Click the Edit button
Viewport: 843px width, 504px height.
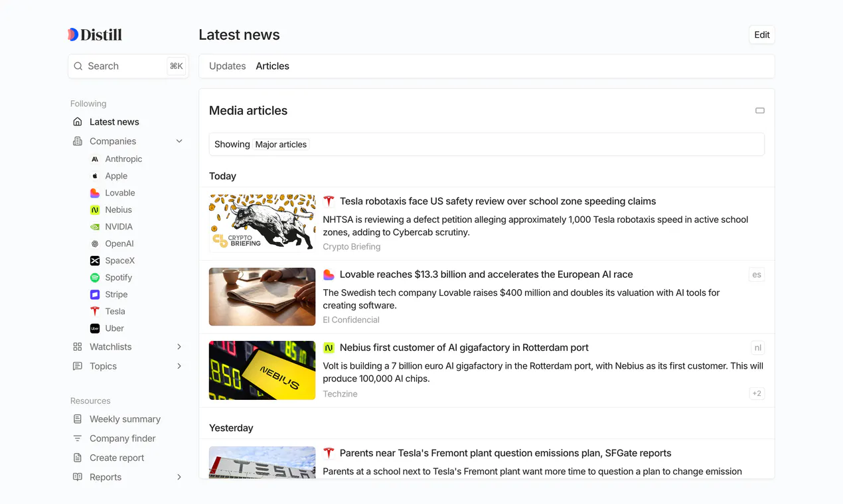[x=762, y=35]
